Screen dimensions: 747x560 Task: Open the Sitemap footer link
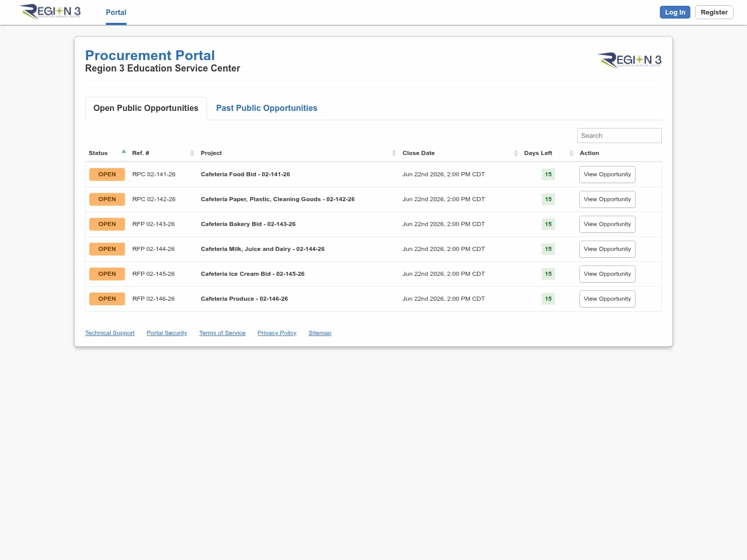click(x=320, y=333)
